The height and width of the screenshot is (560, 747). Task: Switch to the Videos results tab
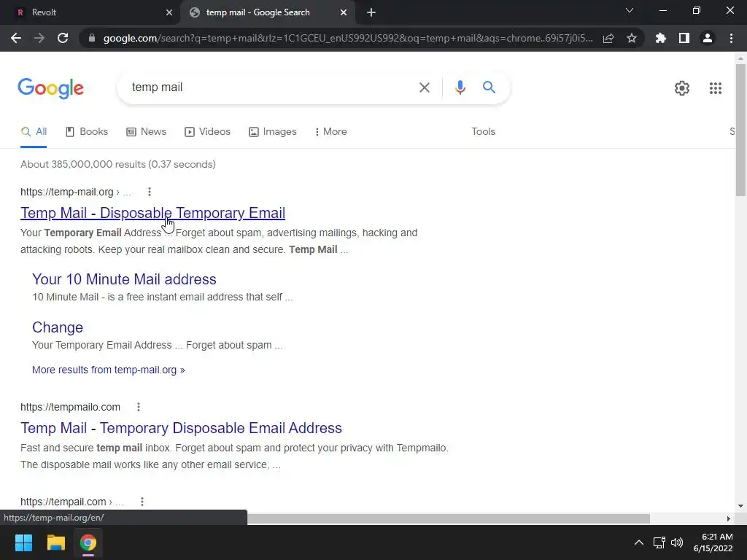tap(208, 132)
